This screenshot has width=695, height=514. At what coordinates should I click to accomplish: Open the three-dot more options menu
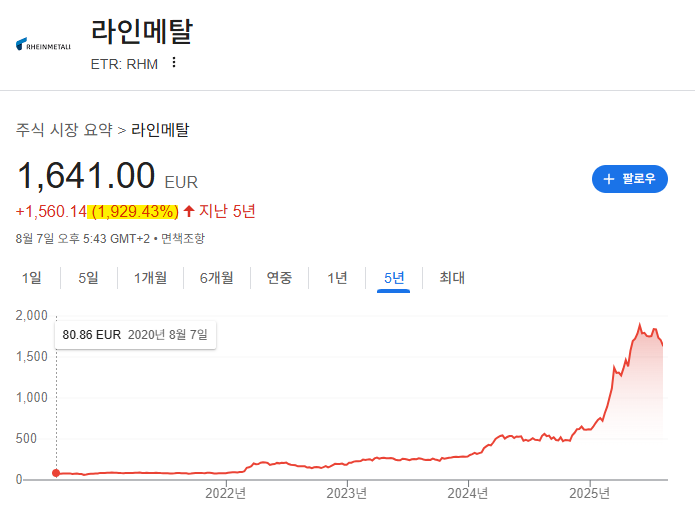coord(174,62)
